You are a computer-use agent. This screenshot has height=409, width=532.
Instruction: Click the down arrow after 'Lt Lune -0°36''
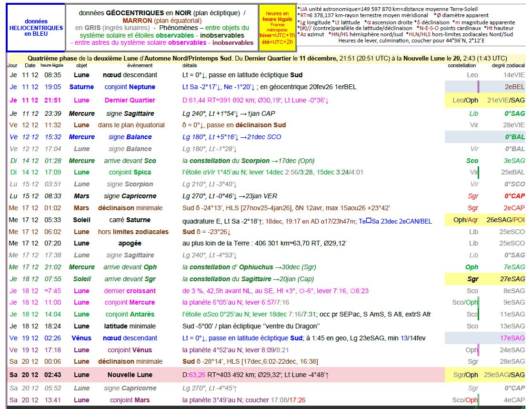[327, 100]
